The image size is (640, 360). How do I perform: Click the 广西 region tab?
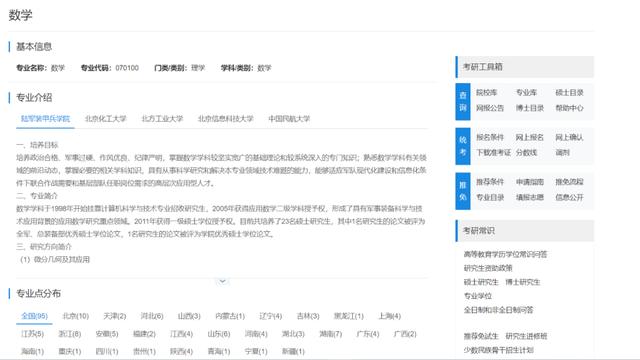pyautogui.click(x=405, y=334)
